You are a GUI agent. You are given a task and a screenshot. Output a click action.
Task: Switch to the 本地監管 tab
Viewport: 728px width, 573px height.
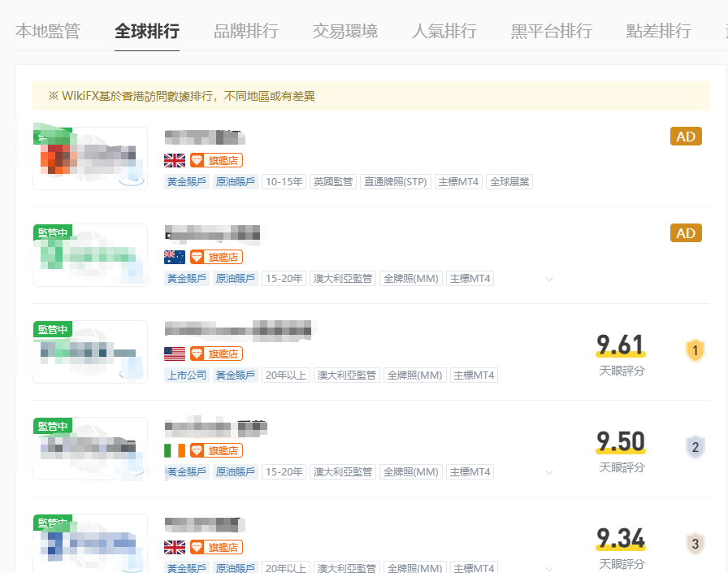click(48, 32)
